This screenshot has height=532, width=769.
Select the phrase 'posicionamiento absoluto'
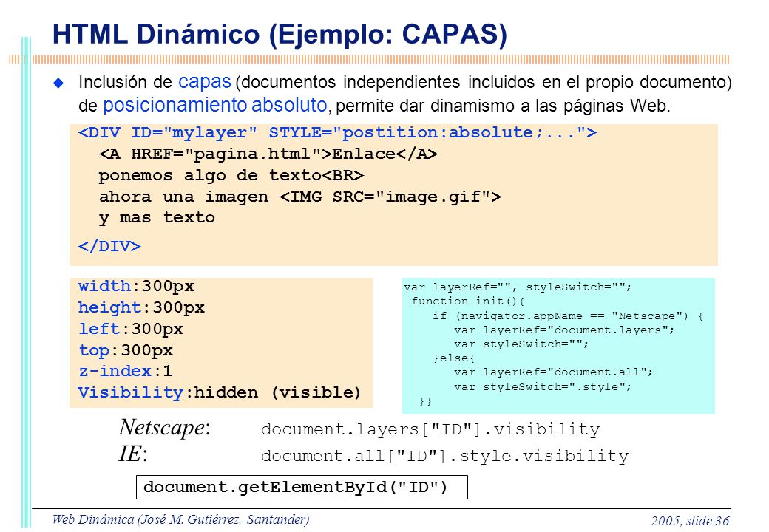tap(215, 106)
